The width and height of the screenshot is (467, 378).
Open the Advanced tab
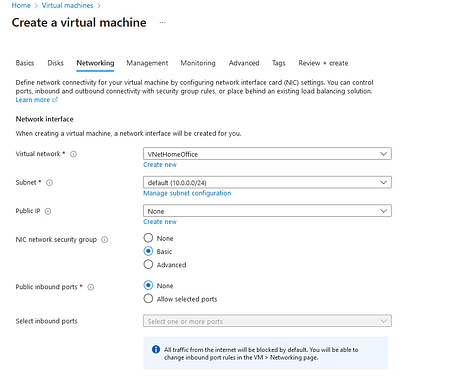click(244, 63)
